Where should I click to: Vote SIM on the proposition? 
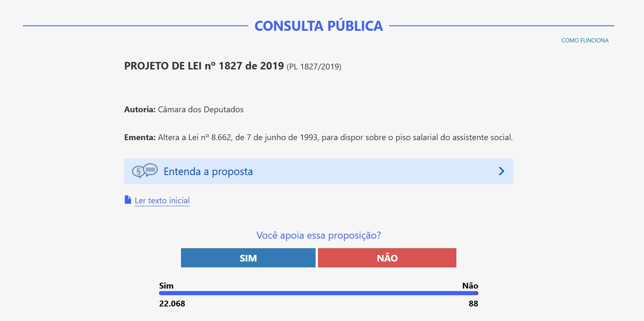pyautogui.click(x=248, y=258)
